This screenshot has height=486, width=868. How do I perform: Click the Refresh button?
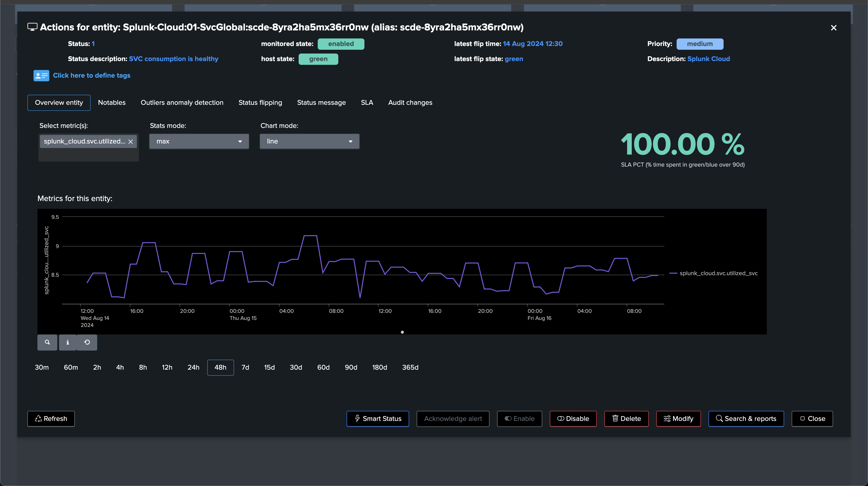tap(51, 419)
